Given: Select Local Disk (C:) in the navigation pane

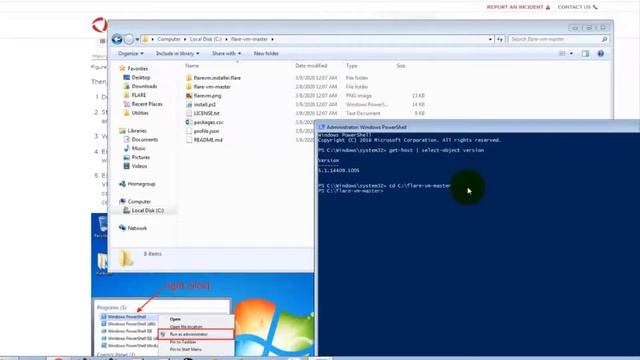Looking at the screenshot, I should click(147, 211).
